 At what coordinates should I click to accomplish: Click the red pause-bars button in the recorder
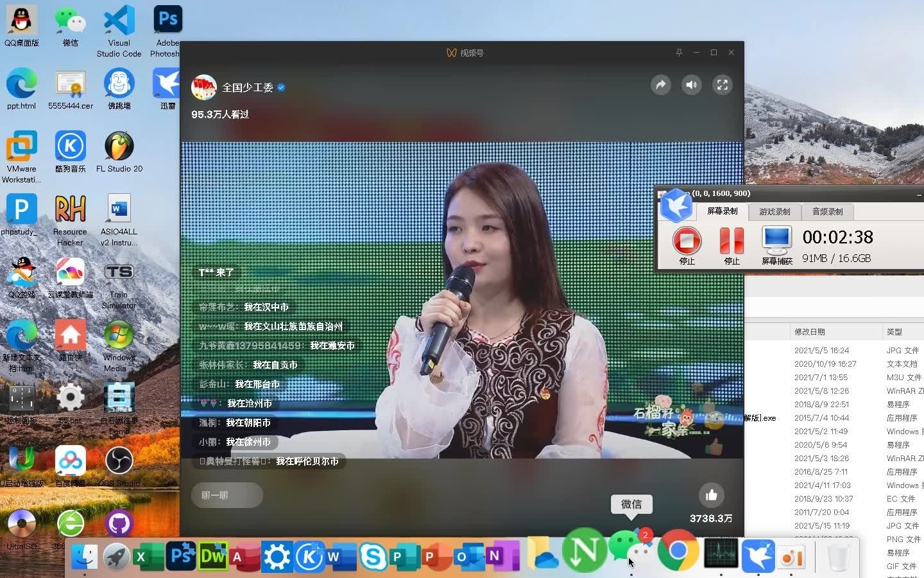tap(732, 241)
